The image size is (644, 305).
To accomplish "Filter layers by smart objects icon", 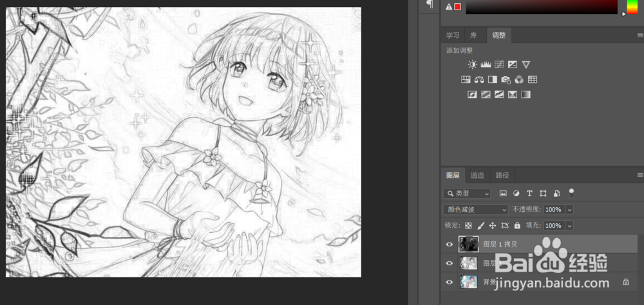I will pos(556,193).
